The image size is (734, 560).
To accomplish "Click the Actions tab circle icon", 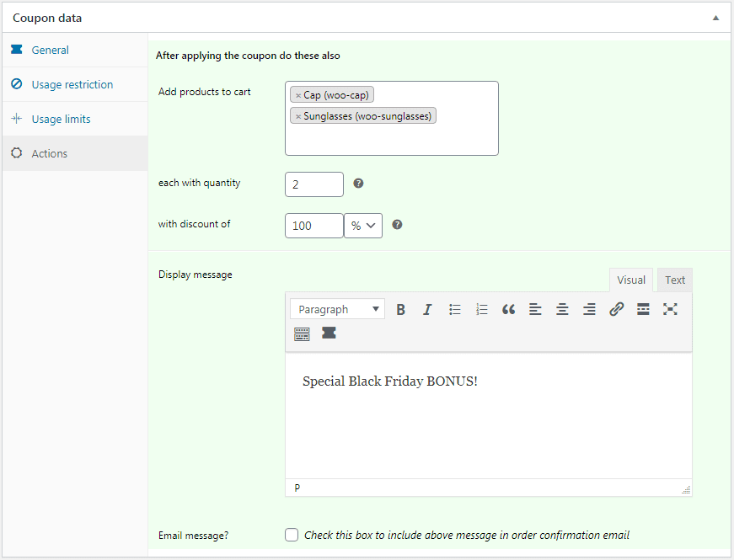I will click(x=16, y=153).
